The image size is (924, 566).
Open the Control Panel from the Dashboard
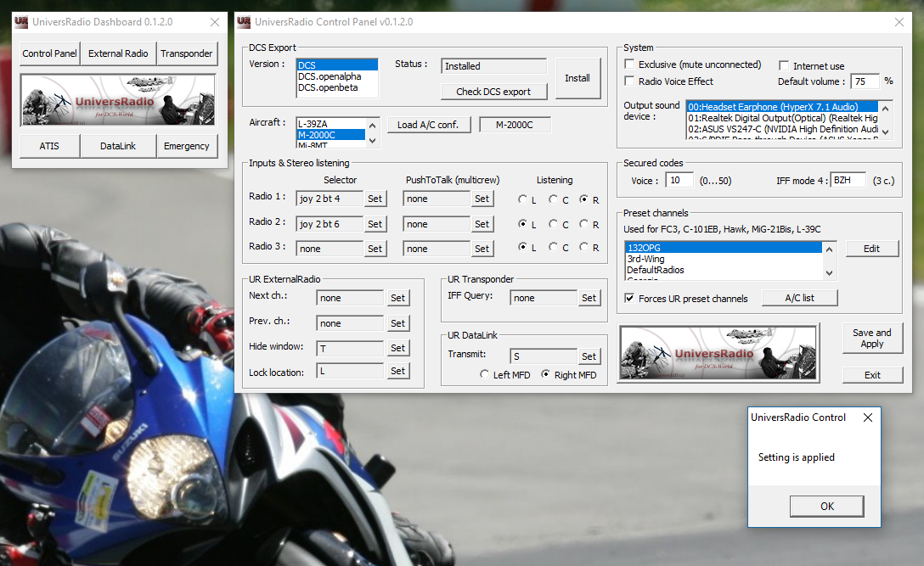49,53
